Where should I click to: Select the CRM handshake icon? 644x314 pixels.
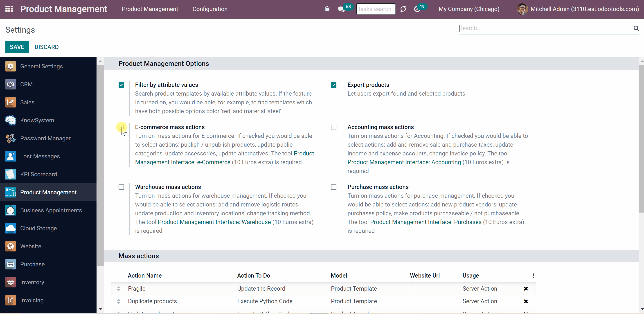click(x=11, y=84)
